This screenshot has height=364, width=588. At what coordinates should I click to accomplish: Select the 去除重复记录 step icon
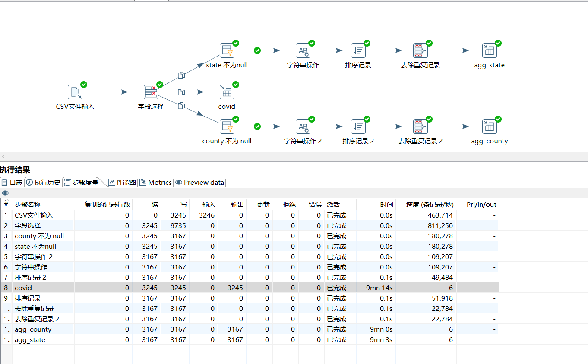[420, 51]
